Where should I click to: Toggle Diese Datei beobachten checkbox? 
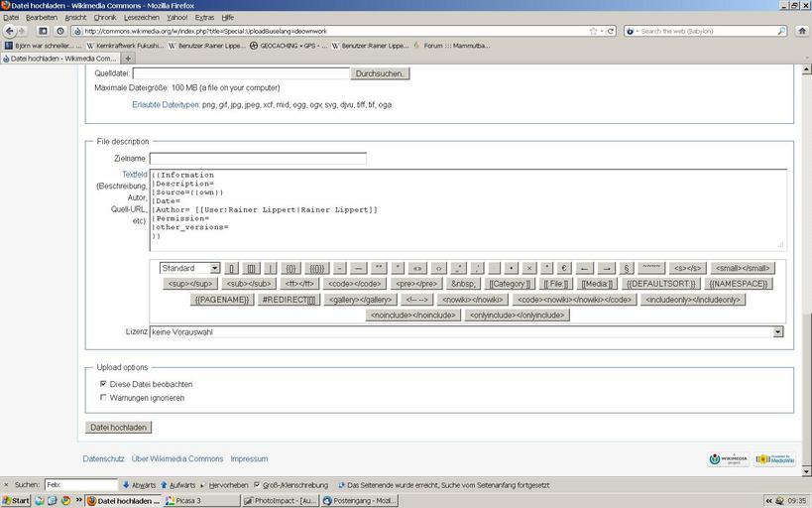(103, 384)
